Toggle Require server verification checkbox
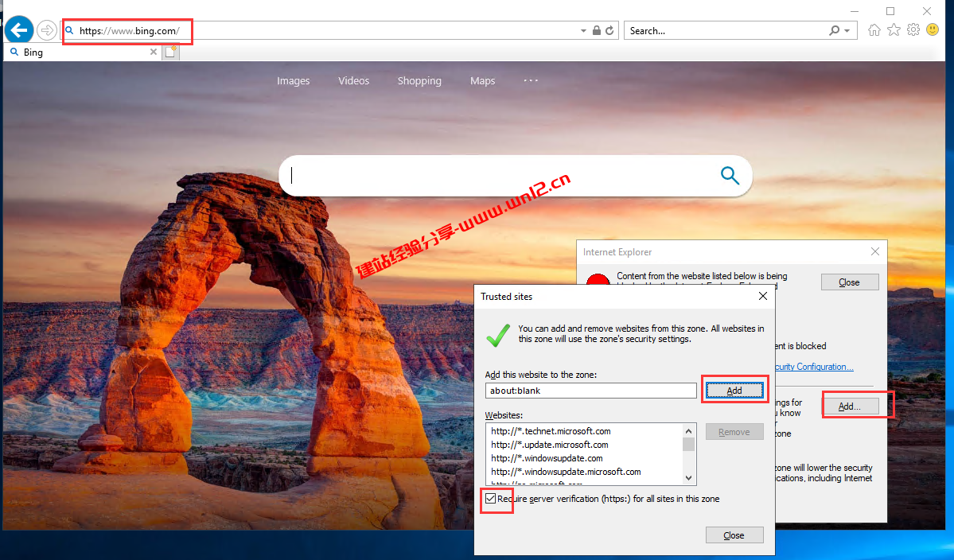The width and height of the screenshot is (954, 560). tap(491, 499)
